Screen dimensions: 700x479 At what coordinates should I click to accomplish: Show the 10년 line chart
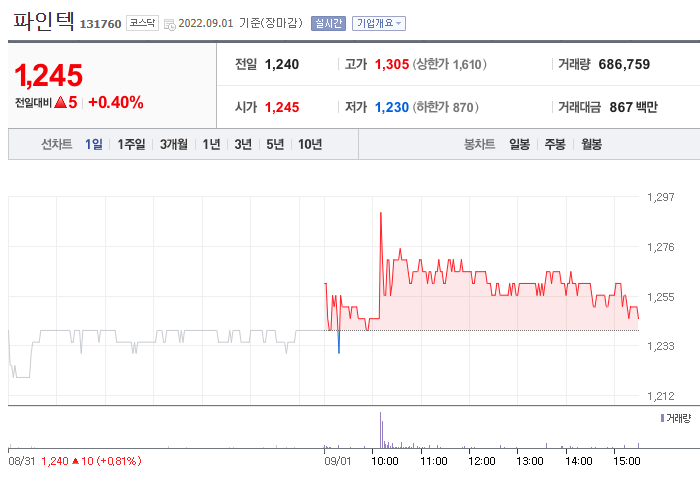pyautogui.click(x=310, y=144)
